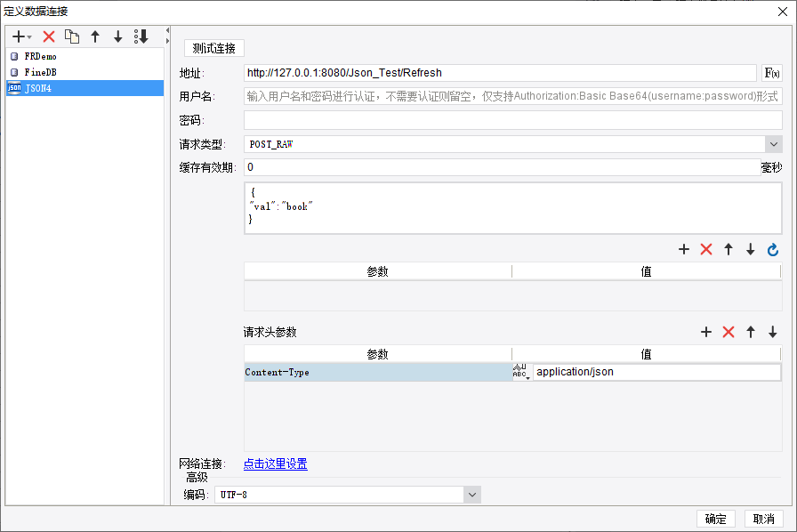Viewport: 797px width, 532px height.
Task: Move request body parameter down
Action: coord(750,249)
